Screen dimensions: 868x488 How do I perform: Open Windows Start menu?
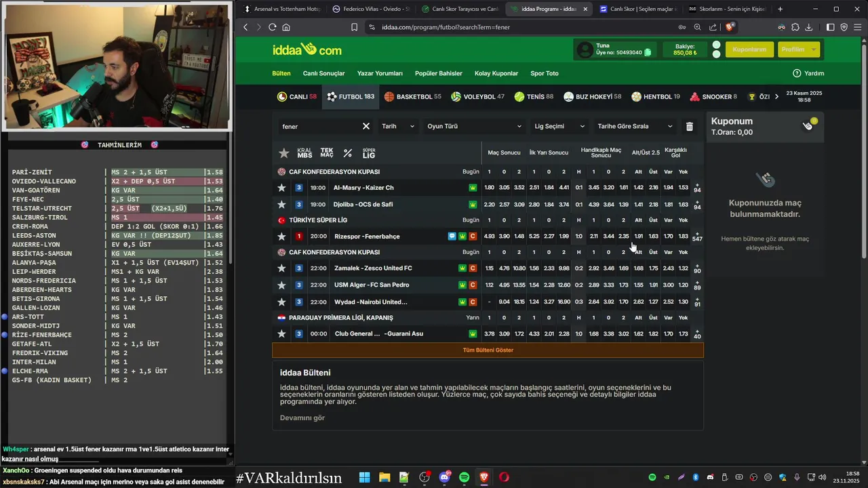coord(364,477)
